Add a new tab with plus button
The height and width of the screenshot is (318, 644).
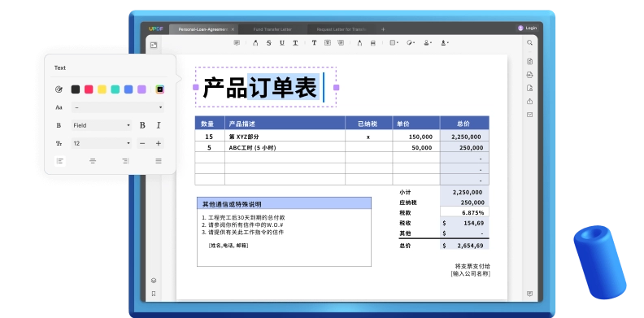point(383,29)
